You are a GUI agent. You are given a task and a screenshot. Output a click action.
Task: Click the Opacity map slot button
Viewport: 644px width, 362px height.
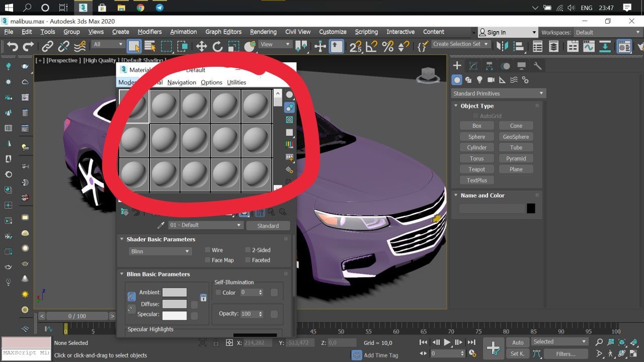tap(274, 314)
